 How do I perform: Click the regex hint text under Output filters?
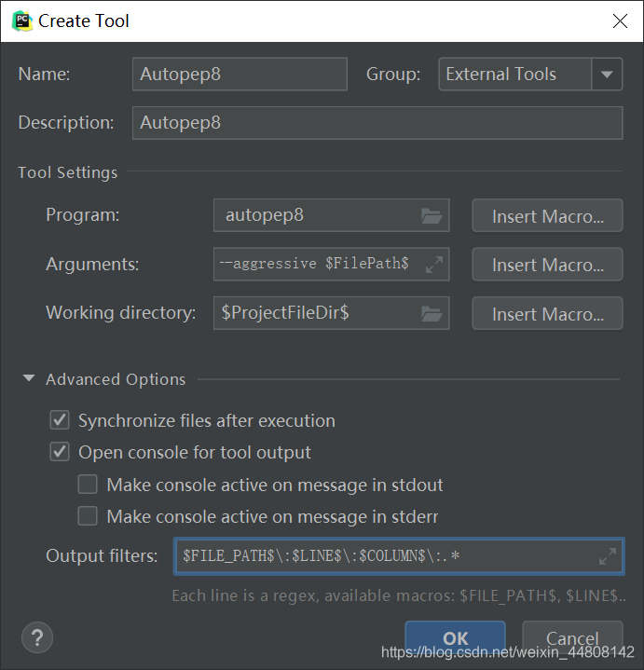point(399,595)
